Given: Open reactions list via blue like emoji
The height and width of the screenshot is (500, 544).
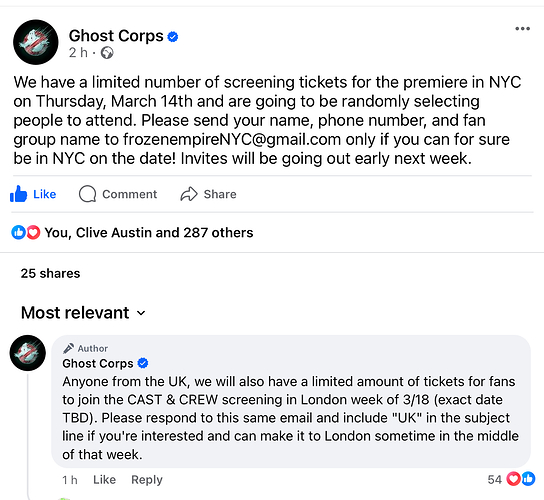Looking at the screenshot, I should click(18, 232).
